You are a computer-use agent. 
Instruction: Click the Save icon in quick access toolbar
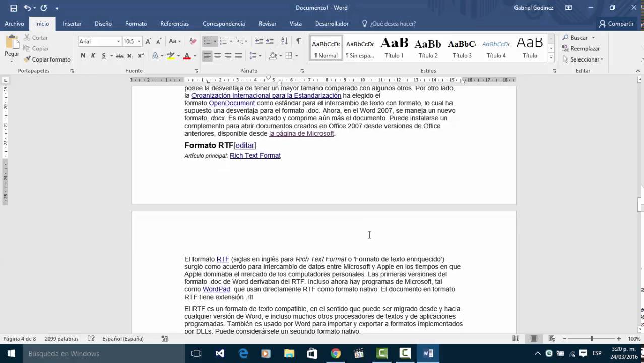[x=14, y=8]
